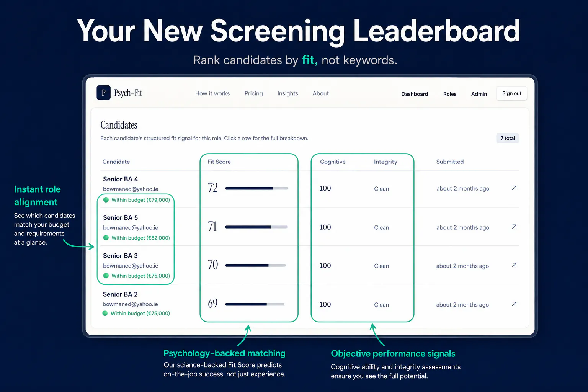This screenshot has width=588, height=392.
Task: Select the Cognitive column header
Action: (333, 162)
